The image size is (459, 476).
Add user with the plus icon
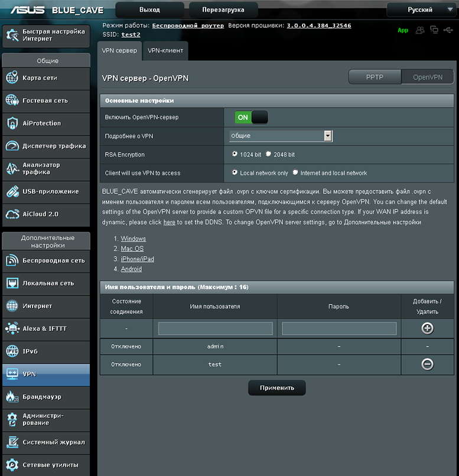[x=427, y=328]
